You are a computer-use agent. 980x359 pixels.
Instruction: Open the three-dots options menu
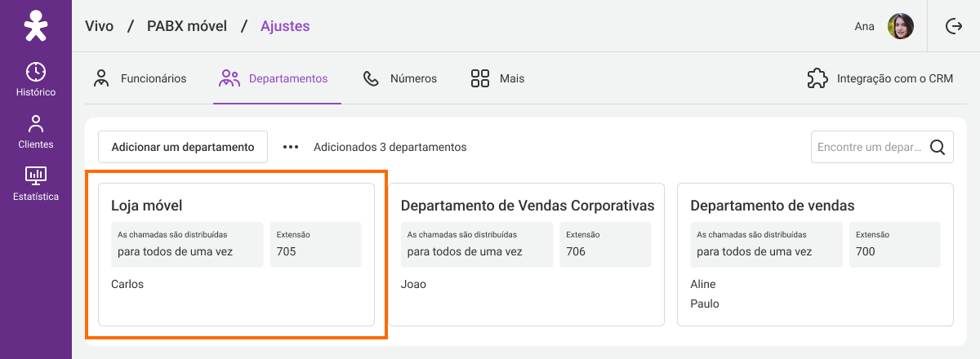pos(291,148)
